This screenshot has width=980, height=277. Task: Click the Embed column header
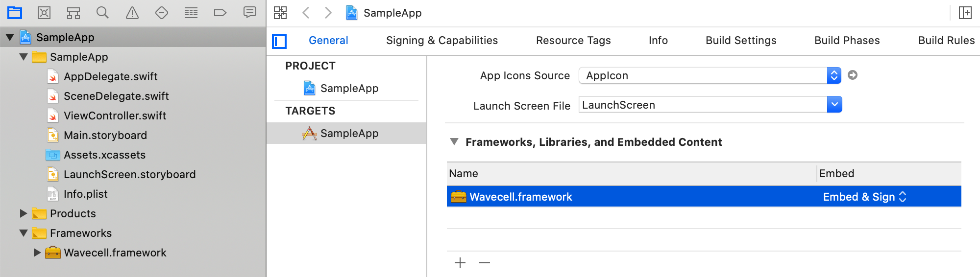point(889,173)
